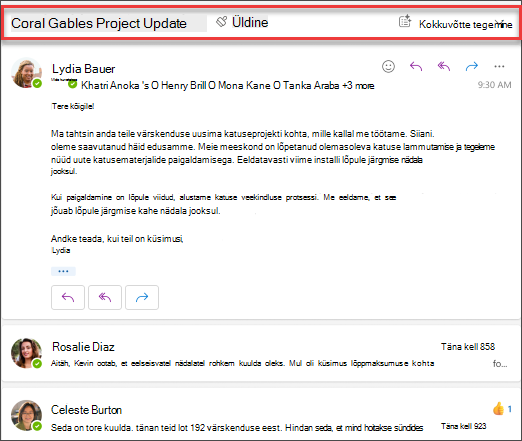Image resolution: width=522 pixels, height=441 pixels.
Task: Open Kokkuvõtte tegemine summary icon
Action: [405, 21]
